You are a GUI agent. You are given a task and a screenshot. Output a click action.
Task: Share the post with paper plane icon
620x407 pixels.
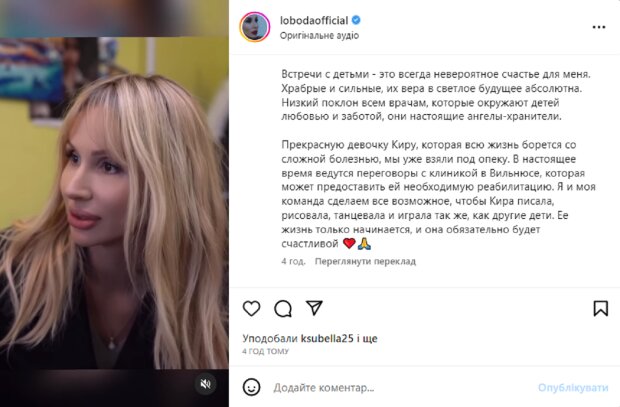point(314,308)
